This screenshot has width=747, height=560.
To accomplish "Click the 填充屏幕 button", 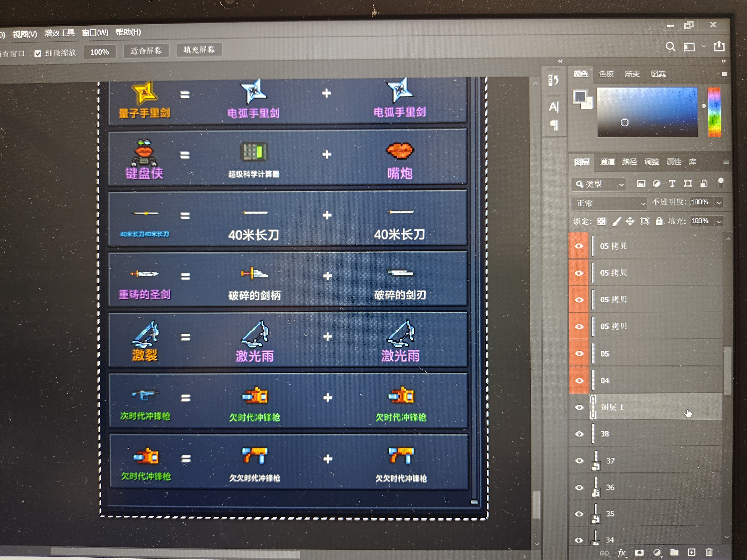I will point(199,50).
